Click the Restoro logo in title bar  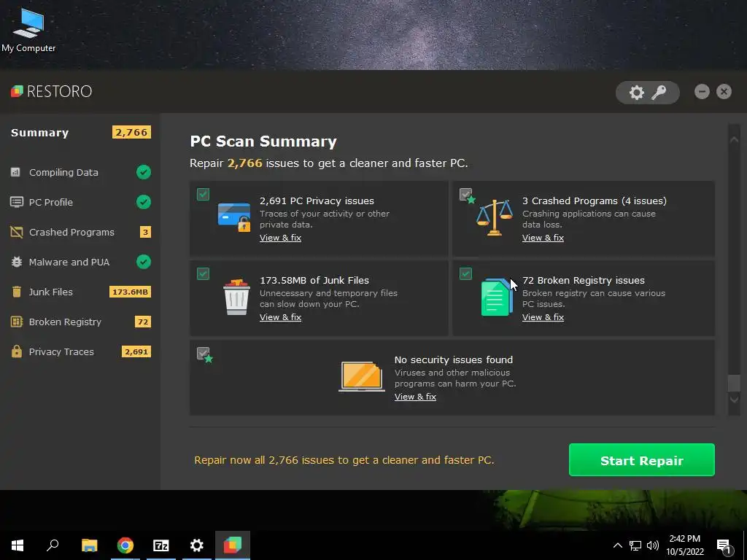pyautogui.click(x=52, y=91)
